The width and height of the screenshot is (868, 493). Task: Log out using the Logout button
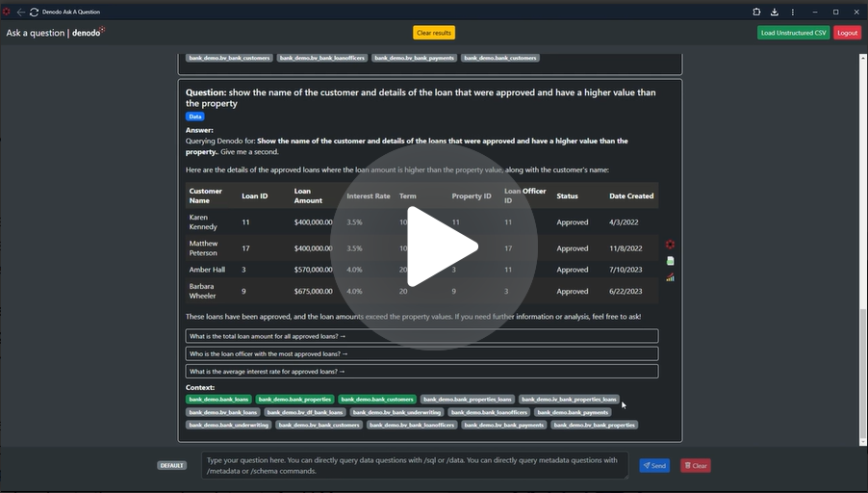(847, 33)
